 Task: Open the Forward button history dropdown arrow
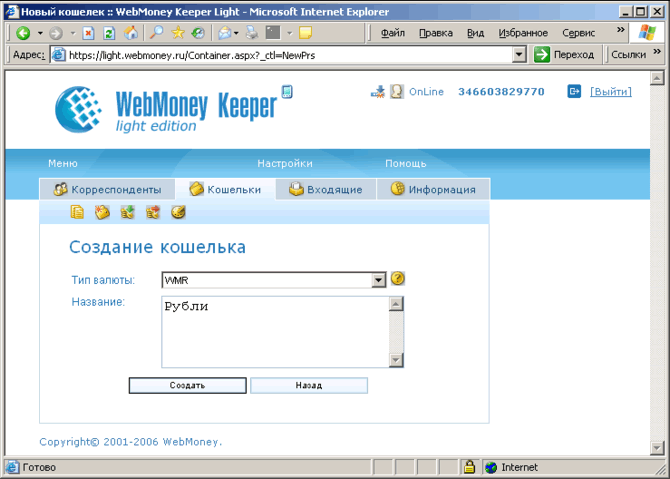click(x=73, y=33)
